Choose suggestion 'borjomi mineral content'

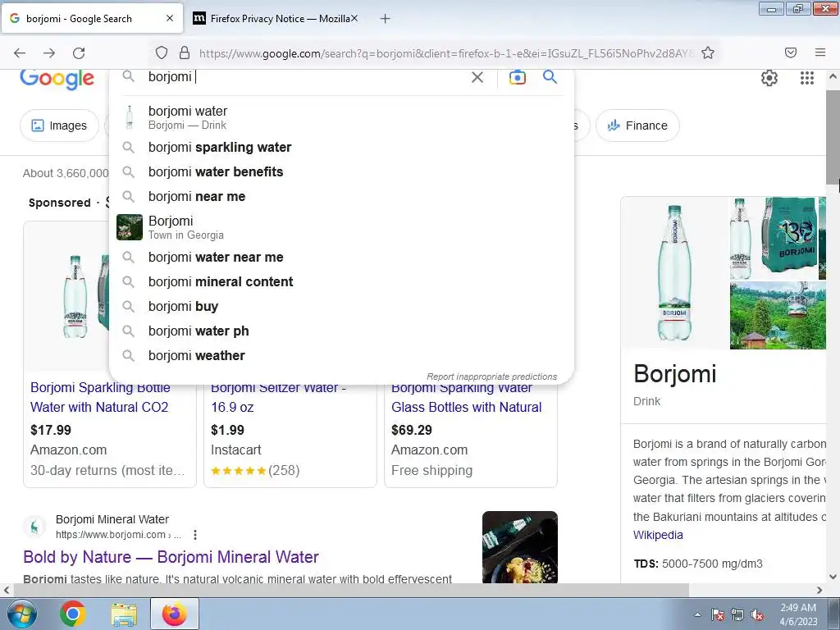click(x=341, y=282)
